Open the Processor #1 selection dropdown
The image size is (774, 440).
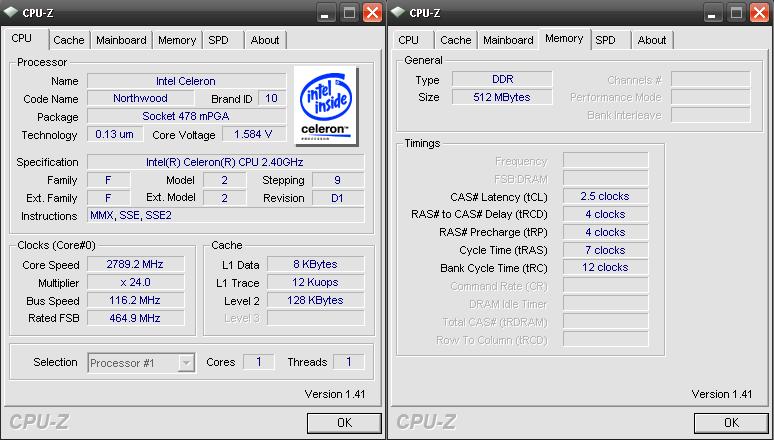(141, 363)
